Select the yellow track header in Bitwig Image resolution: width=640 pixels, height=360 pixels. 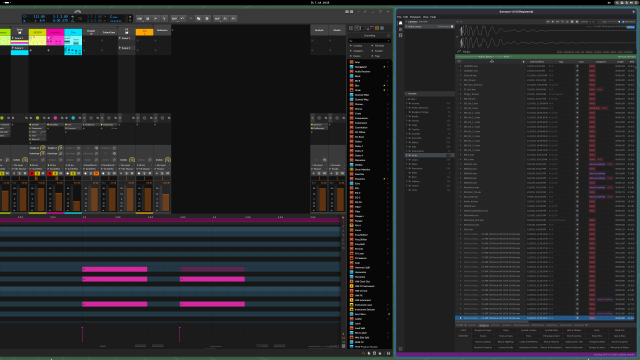pyautogui.click(x=37, y=32)
